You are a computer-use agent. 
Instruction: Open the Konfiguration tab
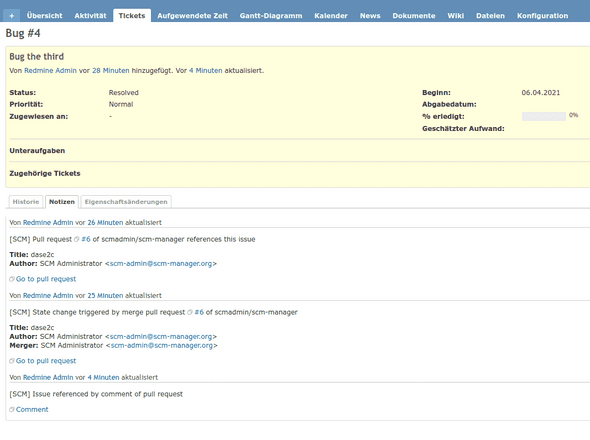542,16
